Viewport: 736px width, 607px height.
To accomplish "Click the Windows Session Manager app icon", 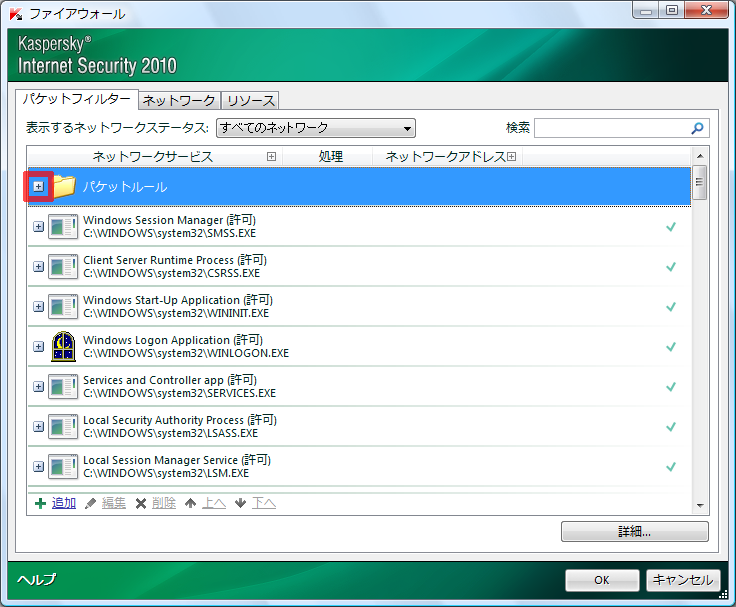I will 63,226.
